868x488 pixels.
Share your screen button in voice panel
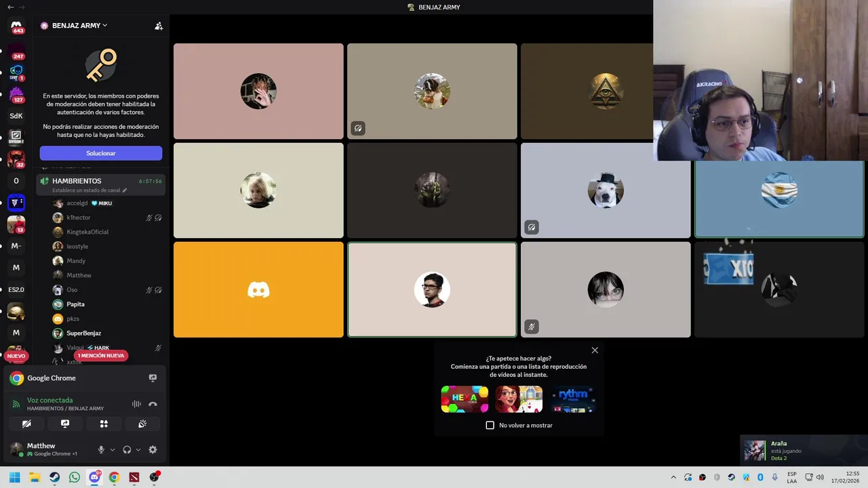pyautogui.click(x=65, y=424)
